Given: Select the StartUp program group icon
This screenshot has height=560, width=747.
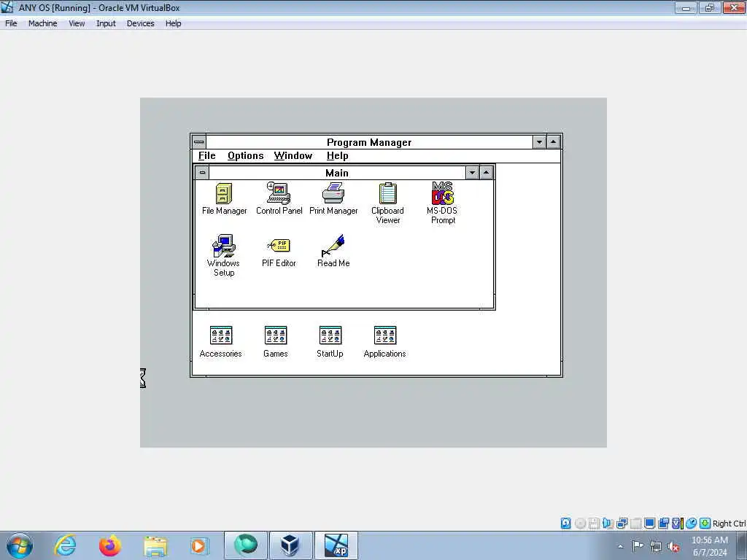Looking at the screenshot, I should [330, 342].
